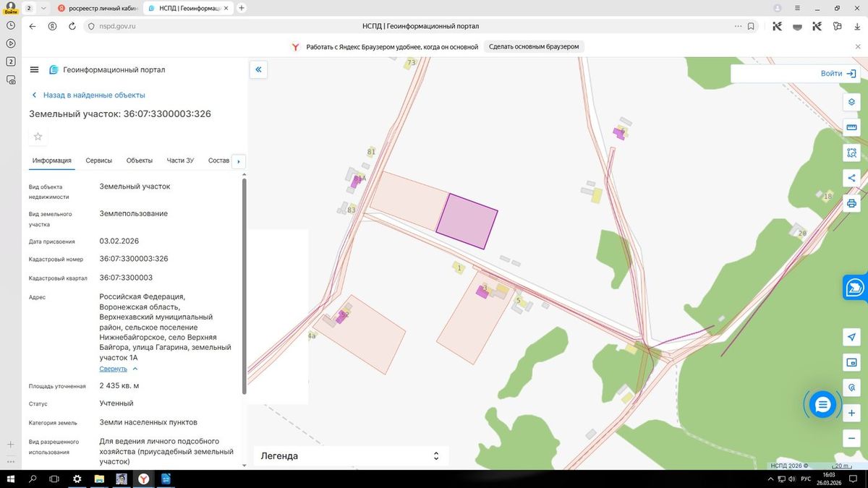Viewport: 868px width, 488px height.
Task: Switch to the Части ЗУ tab
Action: coord(180,160)
